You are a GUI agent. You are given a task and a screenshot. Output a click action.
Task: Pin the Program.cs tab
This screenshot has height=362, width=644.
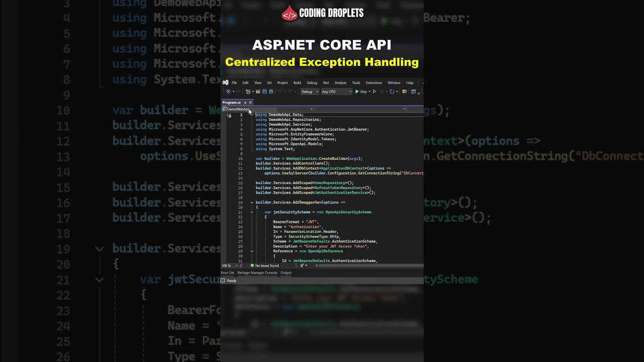click(245, 103)
